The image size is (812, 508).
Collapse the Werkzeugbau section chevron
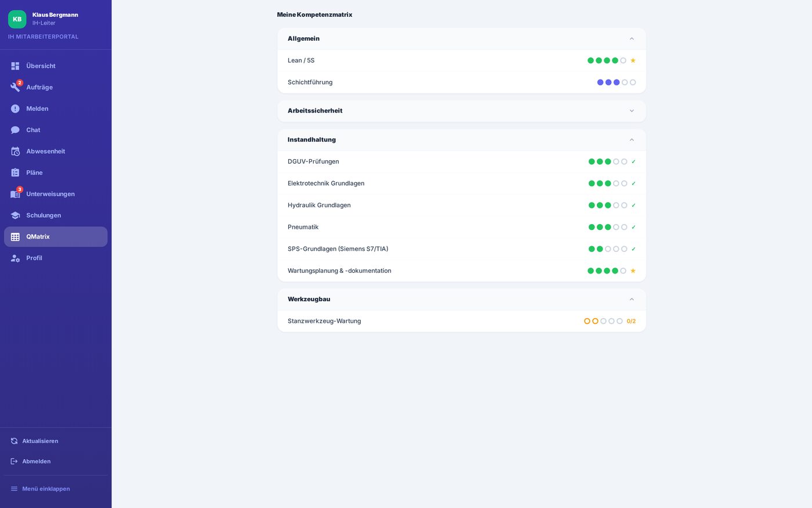(632, 300)
